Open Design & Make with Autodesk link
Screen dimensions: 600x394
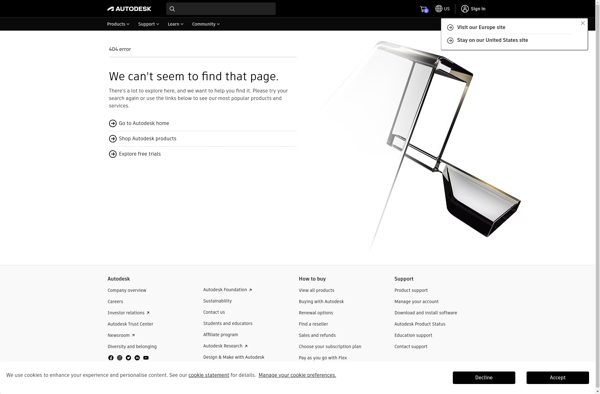tap(233, 357)
